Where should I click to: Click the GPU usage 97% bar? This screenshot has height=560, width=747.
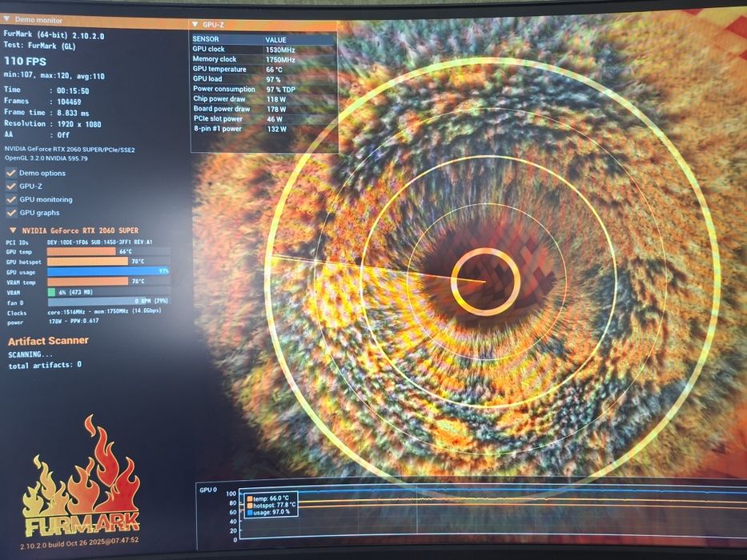coord(108,271)
